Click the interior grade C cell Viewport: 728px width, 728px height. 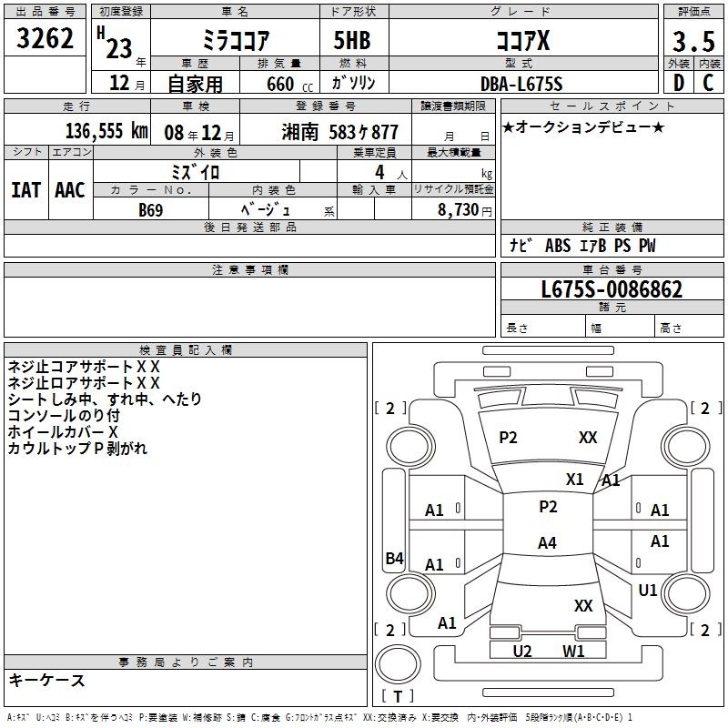[708, 83]
